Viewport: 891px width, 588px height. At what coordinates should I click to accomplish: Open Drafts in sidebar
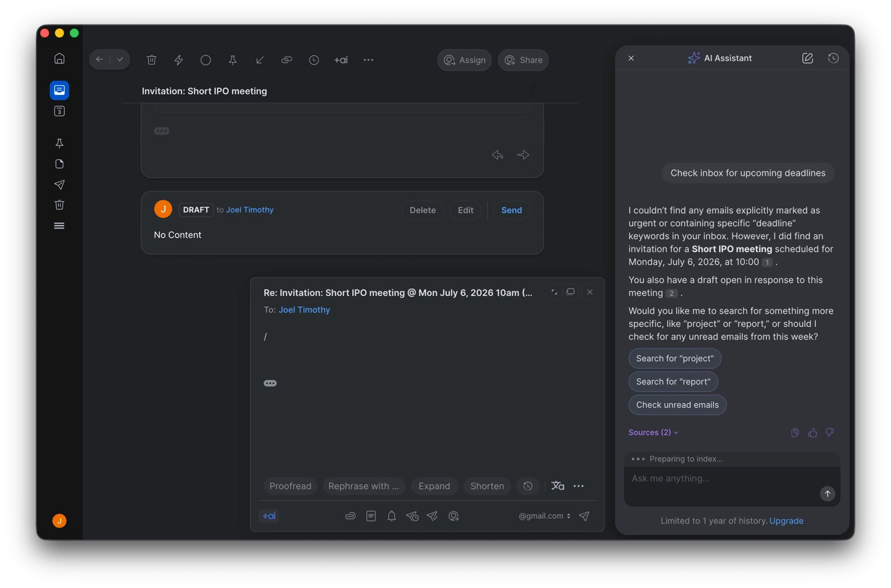[x=59, y=164]
